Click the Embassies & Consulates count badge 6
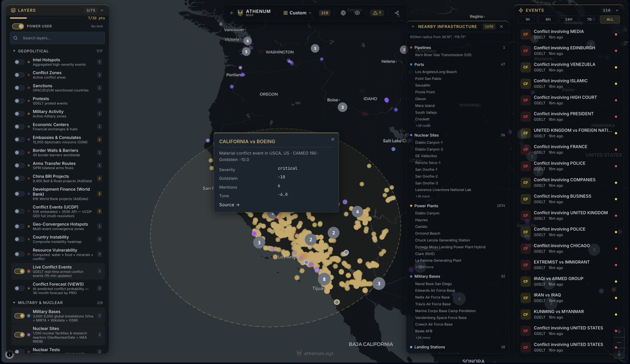 click(x=100, y=140)
